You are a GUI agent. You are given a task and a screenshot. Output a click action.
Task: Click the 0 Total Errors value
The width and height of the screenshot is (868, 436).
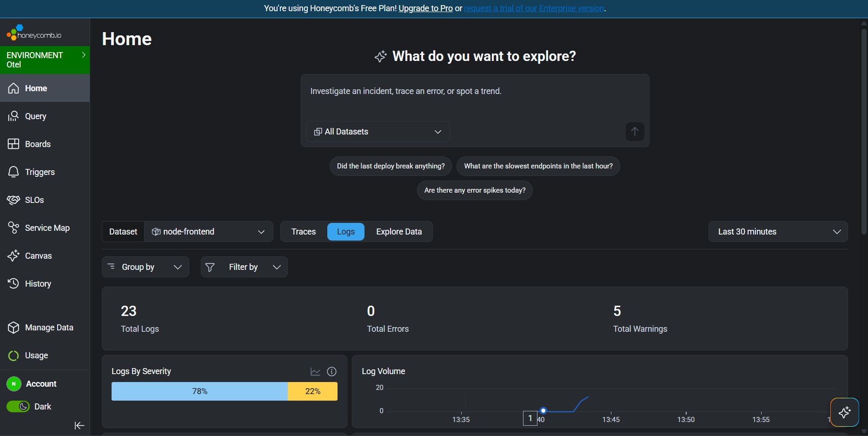pos(371,311)
